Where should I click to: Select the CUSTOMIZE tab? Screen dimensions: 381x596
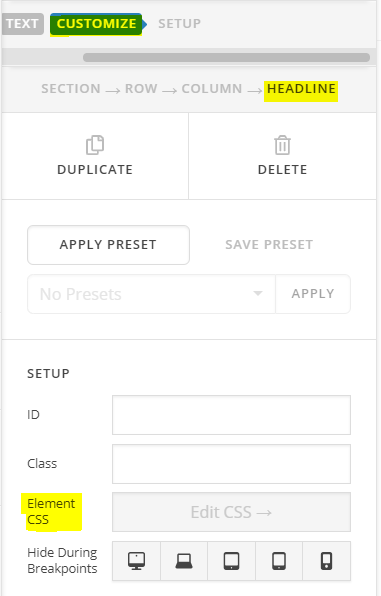point(96,24)
